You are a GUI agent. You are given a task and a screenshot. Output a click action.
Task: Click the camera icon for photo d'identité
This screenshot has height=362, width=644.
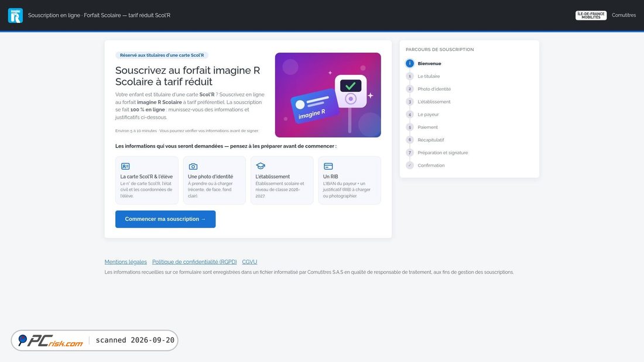point(193,166)
